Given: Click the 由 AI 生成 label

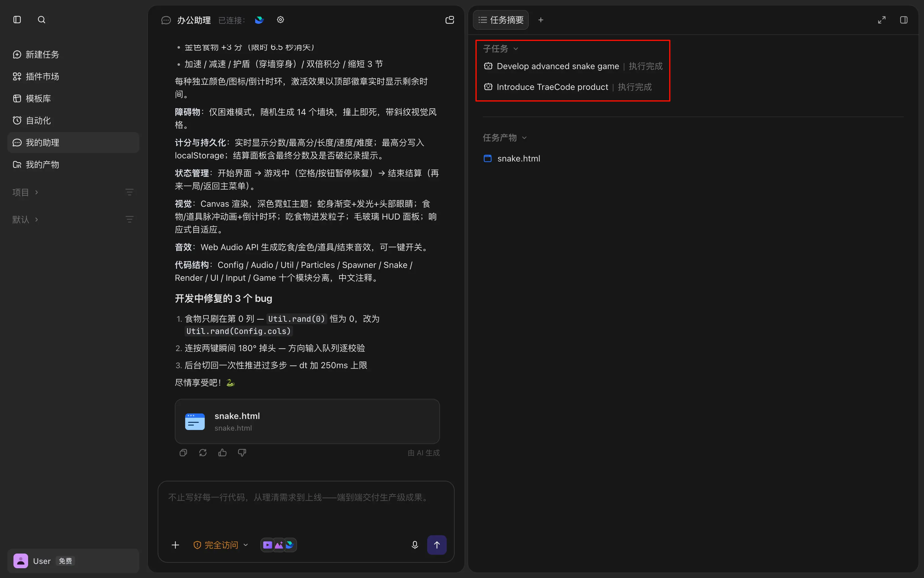Looking at the screenshot, I should [424, 453].
